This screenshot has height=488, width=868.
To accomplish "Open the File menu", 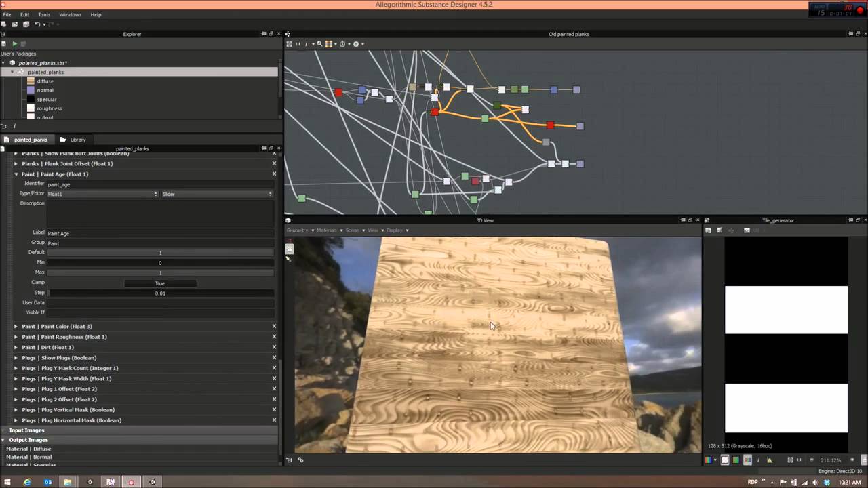I will (x=7, y=14).
